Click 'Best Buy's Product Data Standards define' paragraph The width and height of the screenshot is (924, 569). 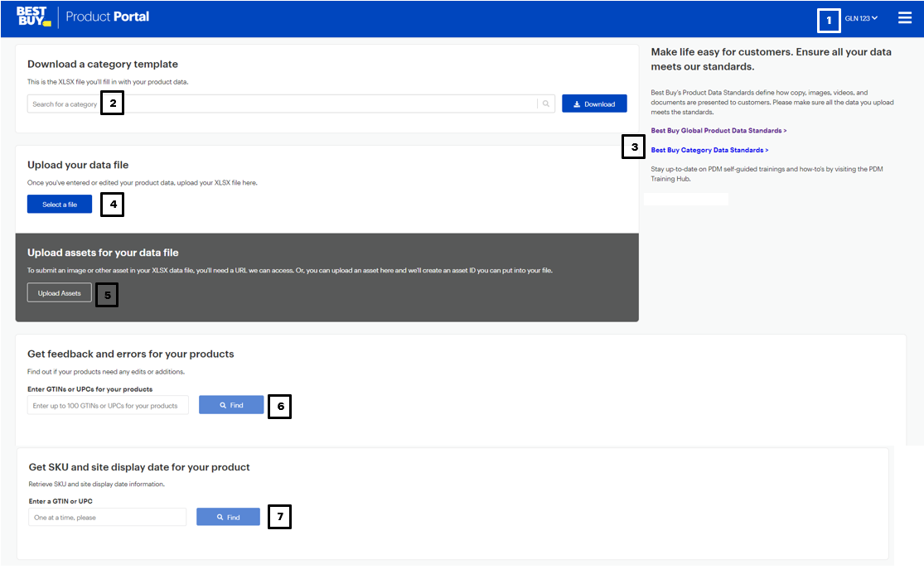point(772,103)
